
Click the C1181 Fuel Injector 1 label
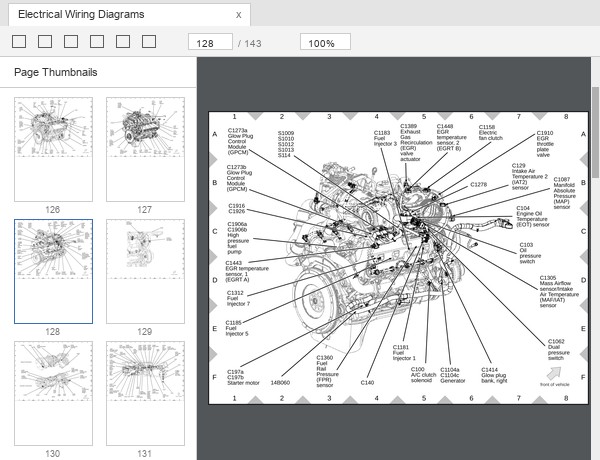point(404,352)
